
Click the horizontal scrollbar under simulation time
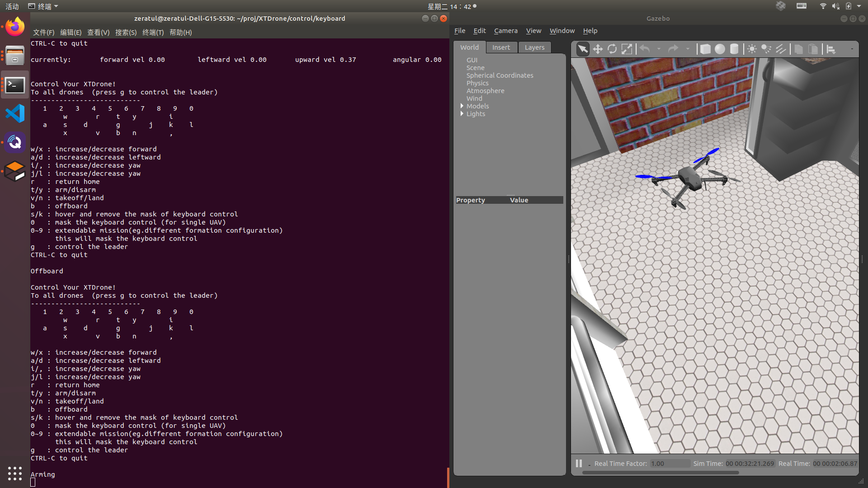click(x=660, y=473)
